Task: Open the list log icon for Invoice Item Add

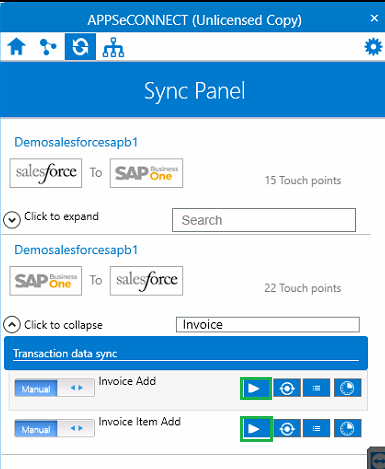Action: (316, 428)
